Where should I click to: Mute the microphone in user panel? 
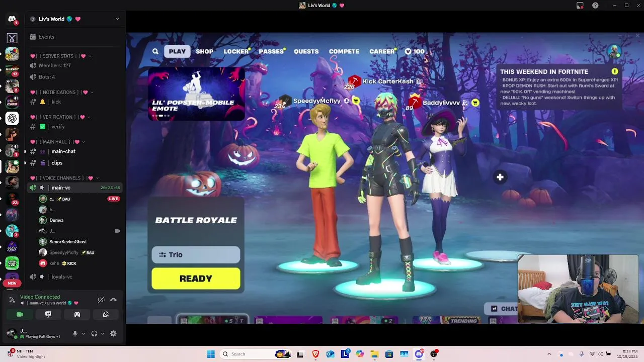(x=75, y=333)
